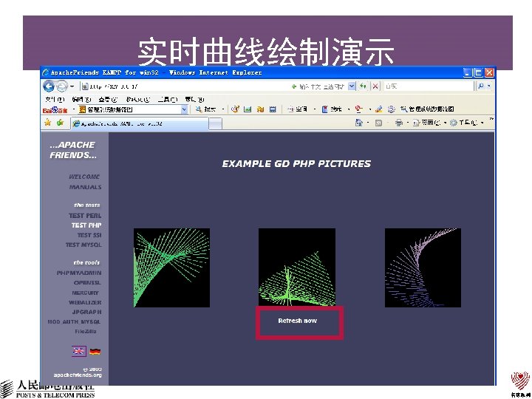Screen dimensions: 532x399
Task: Open the WEBALIZER tool link
Action: coord(85,302)
